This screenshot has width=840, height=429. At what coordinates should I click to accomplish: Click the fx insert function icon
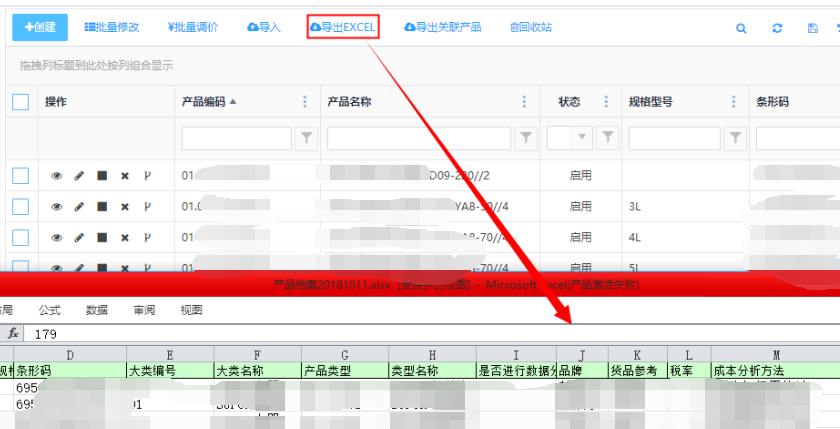click(x=13, y=333)
